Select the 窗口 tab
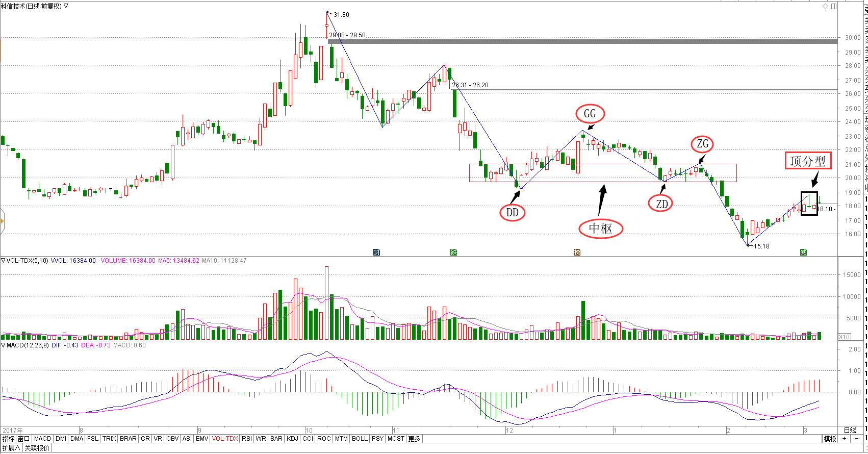The height and width of the screenshot is (454, 868). pos(24,439)
